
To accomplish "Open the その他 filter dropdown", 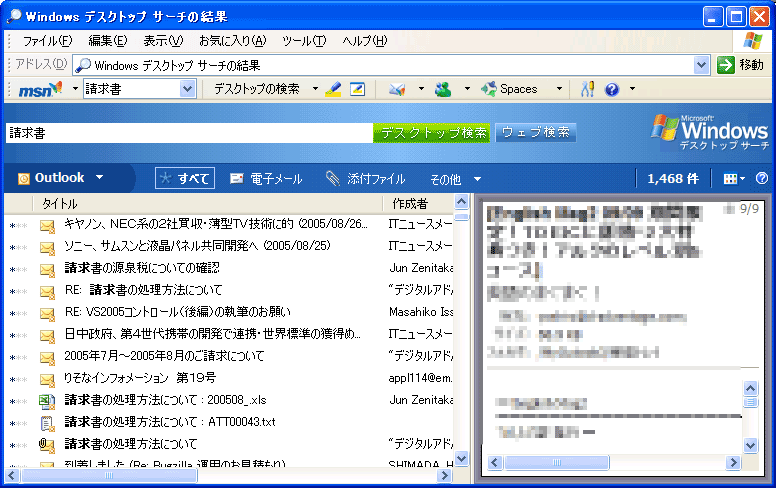I will pos(452,179).
